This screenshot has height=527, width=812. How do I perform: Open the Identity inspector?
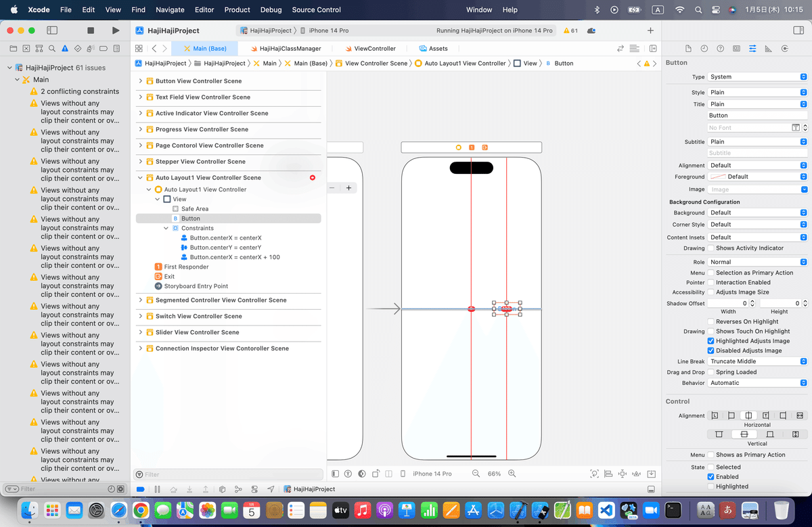click(x=736, y=49)
